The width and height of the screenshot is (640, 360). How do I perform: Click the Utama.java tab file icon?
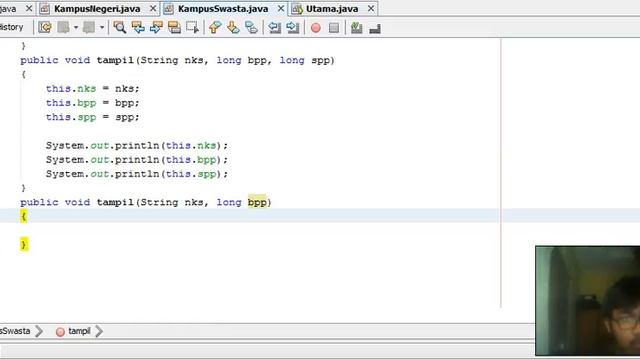297,9
